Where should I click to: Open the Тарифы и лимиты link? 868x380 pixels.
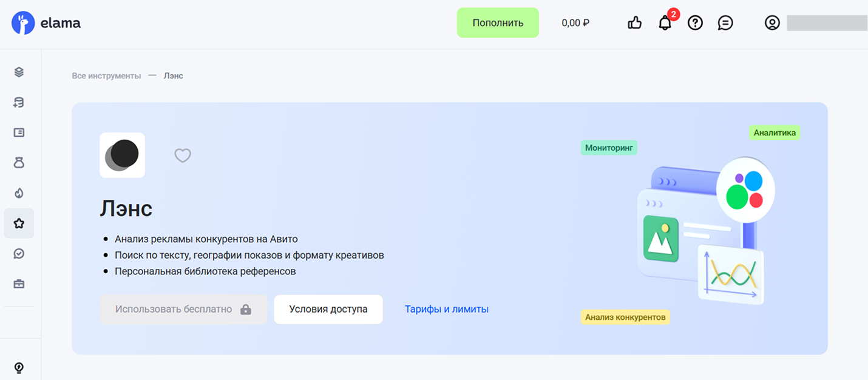(447, 309)
